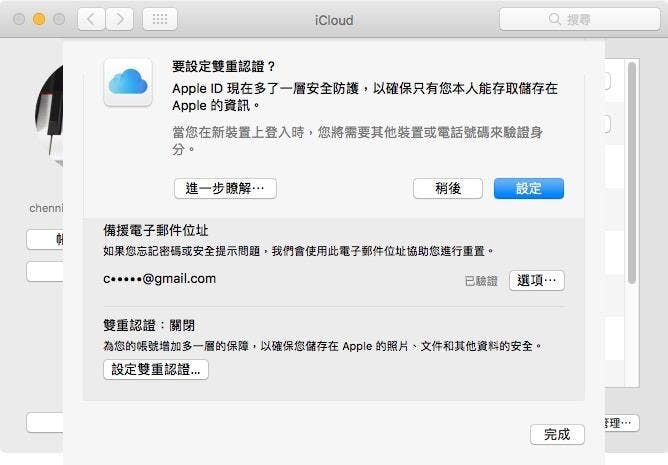Go back with the left arrow button
This screenshot has width=668, height=465.
tap(92, 19)
